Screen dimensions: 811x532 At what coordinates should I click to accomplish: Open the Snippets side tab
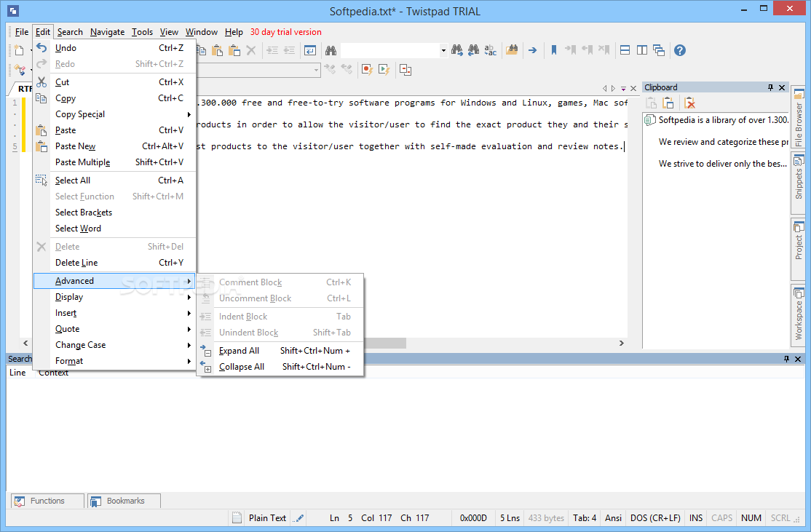coord(799,183)
